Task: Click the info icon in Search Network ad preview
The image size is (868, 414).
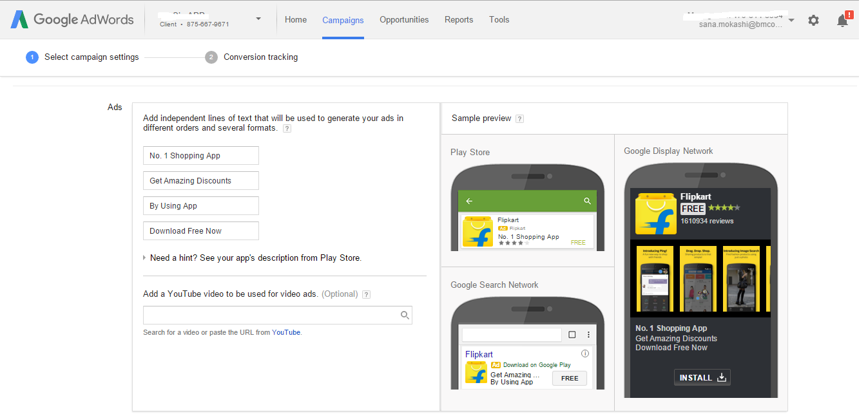Action: click(584, 353)
